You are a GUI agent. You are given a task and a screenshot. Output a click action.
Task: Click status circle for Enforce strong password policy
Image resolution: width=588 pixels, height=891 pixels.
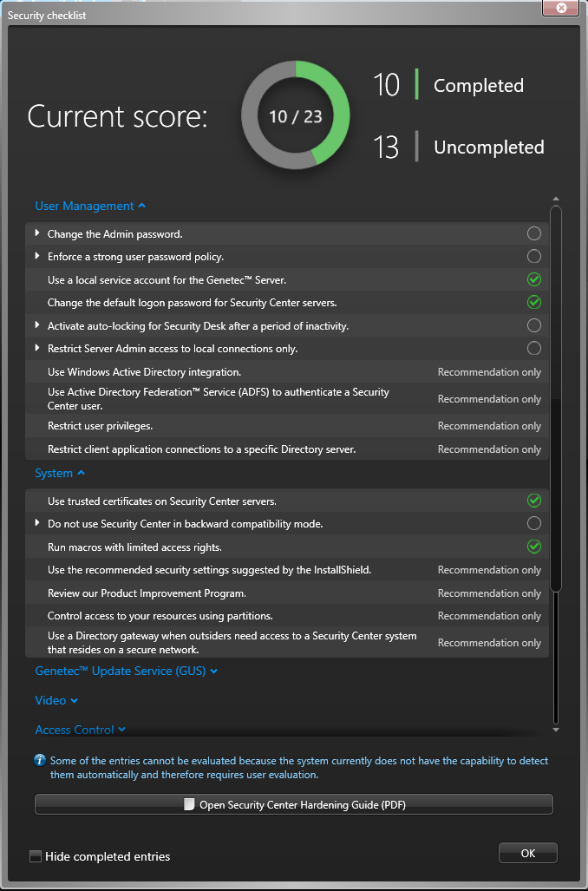tap(534, 256)
